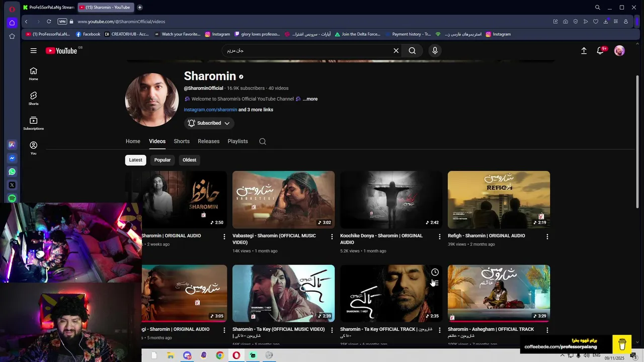Open X Twitter in Opera sidebar
This screenshot has height=362, width=644.
tap(12, 185)
